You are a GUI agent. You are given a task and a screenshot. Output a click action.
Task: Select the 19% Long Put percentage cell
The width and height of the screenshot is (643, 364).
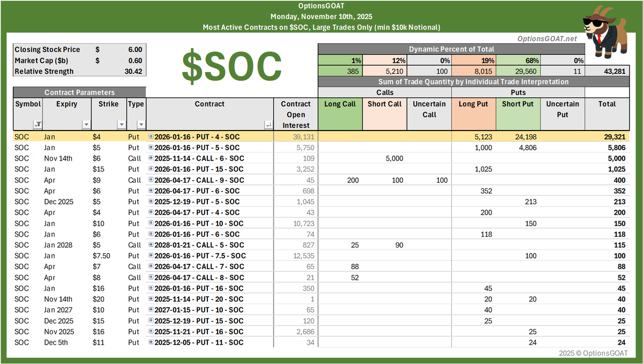click(x=474, y=60)
